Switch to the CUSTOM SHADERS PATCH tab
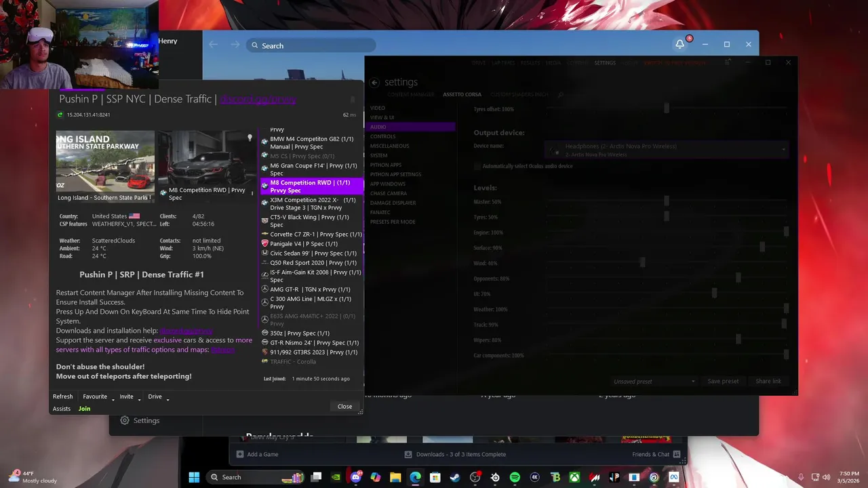The image size is (868, 488). tap(519, 94)
